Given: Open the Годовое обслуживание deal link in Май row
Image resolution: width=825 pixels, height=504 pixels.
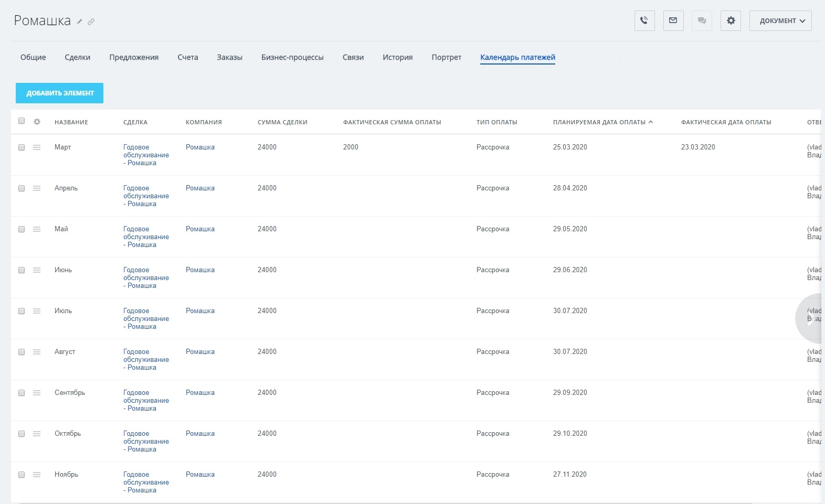Looking at the screenshot, I should pos(145,237).
